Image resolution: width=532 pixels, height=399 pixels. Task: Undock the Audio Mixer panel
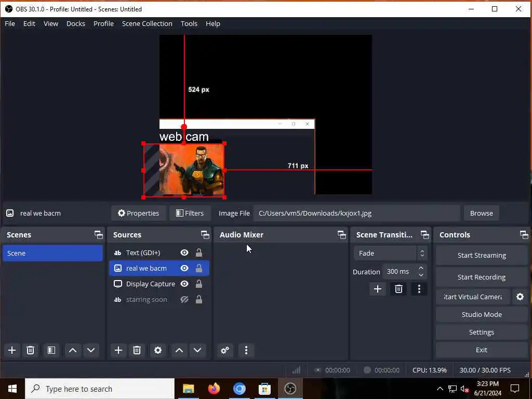342,235
